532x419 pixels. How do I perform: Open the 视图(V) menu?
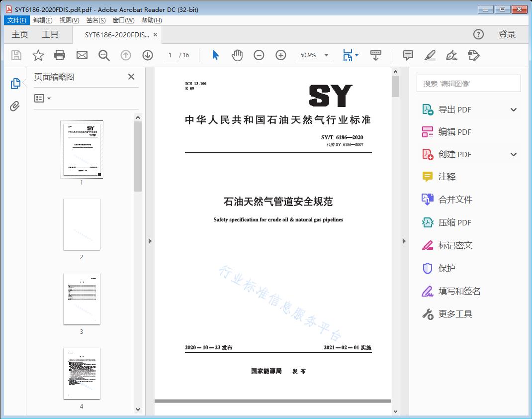click(x=69, y=20)
